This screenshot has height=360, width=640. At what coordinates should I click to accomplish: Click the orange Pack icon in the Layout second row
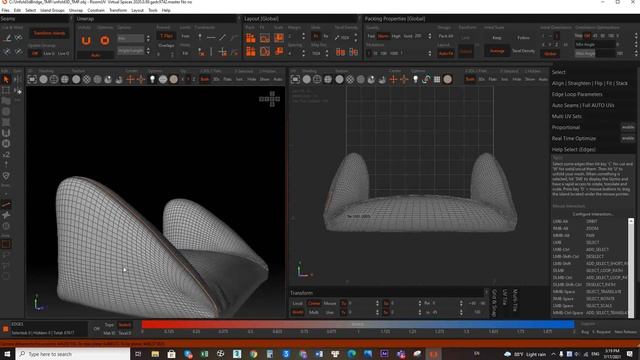point(251,52)
